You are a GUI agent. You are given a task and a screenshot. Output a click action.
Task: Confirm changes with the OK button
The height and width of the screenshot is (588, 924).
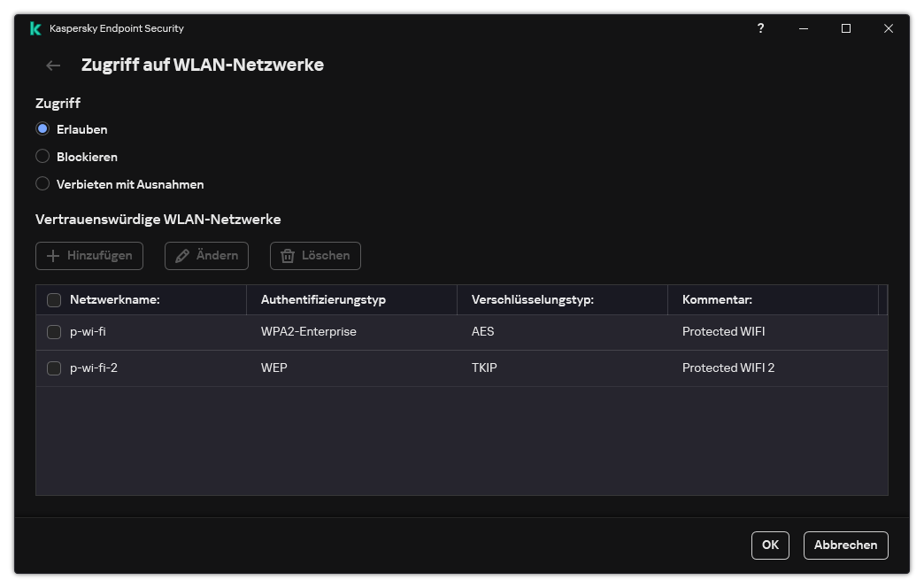(769, 545)
